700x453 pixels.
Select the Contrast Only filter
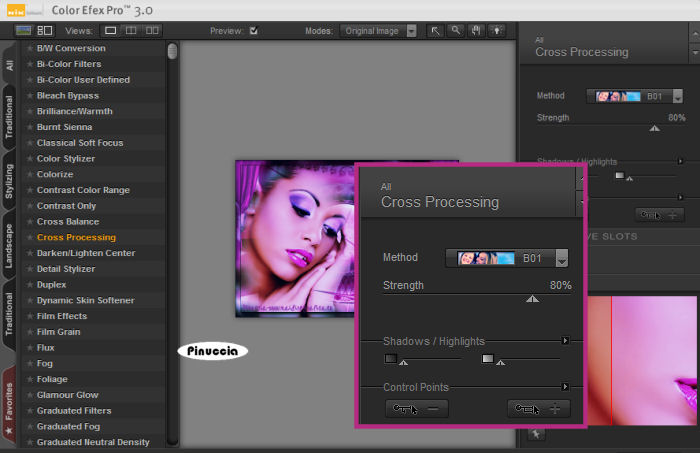pos(66,206)
